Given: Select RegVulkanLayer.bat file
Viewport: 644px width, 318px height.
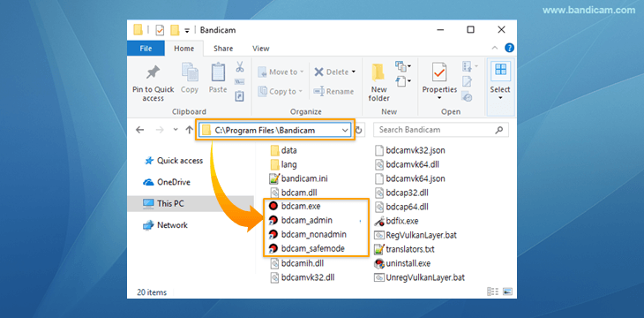Looking at the screenshot, I should point(416,235).
